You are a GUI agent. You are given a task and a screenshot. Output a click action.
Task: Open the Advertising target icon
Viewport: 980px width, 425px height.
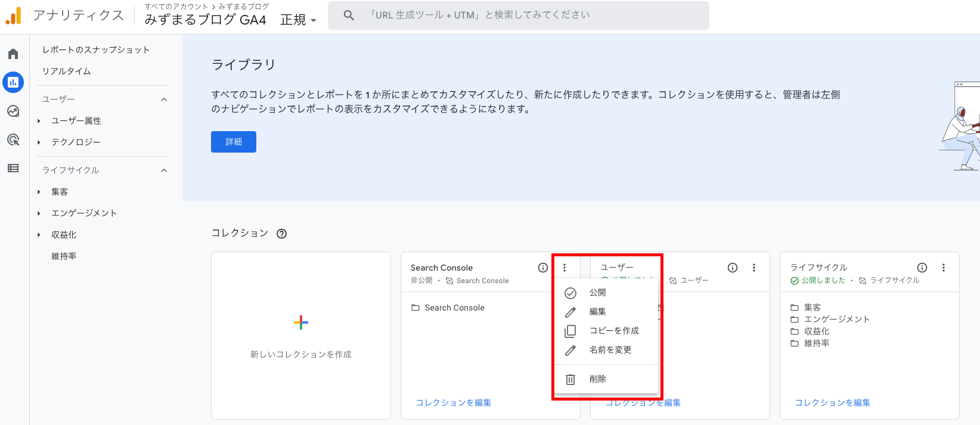[13, 139]
